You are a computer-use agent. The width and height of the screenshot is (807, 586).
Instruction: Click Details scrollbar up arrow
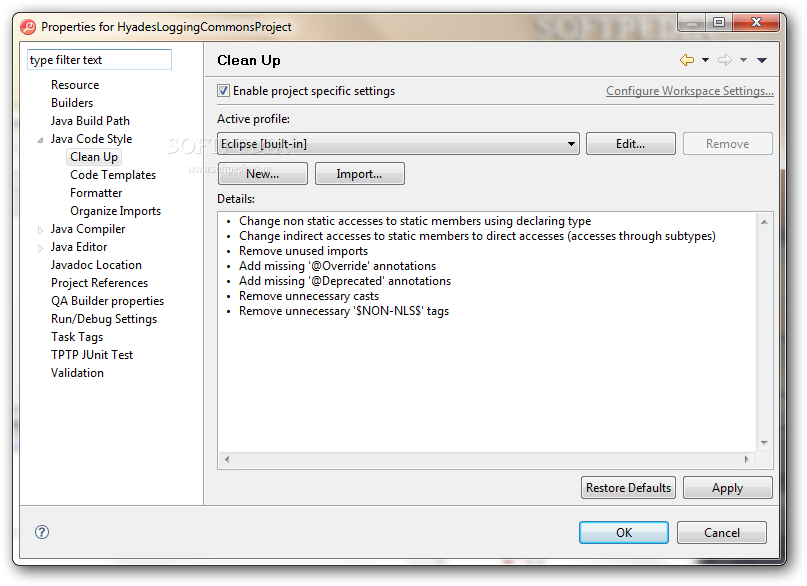(x=764, y=222)
